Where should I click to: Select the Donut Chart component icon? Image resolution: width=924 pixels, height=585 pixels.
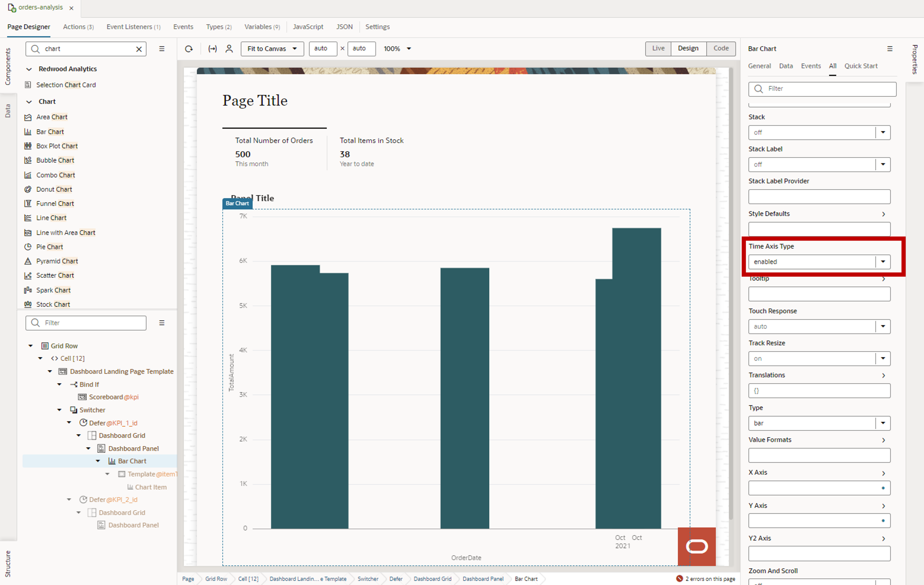28,189
